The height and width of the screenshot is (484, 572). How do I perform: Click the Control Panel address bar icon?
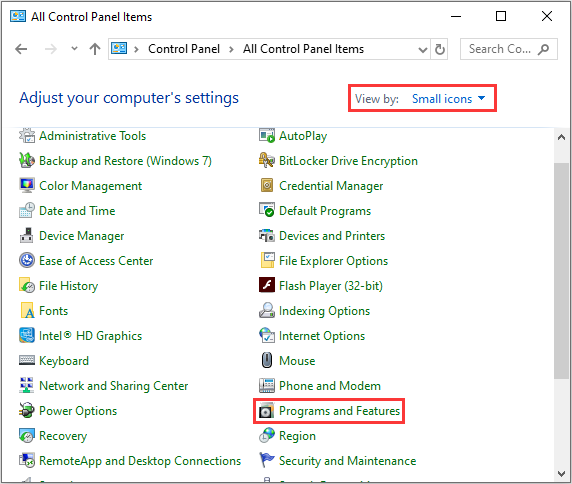click(x=119, y=48)
